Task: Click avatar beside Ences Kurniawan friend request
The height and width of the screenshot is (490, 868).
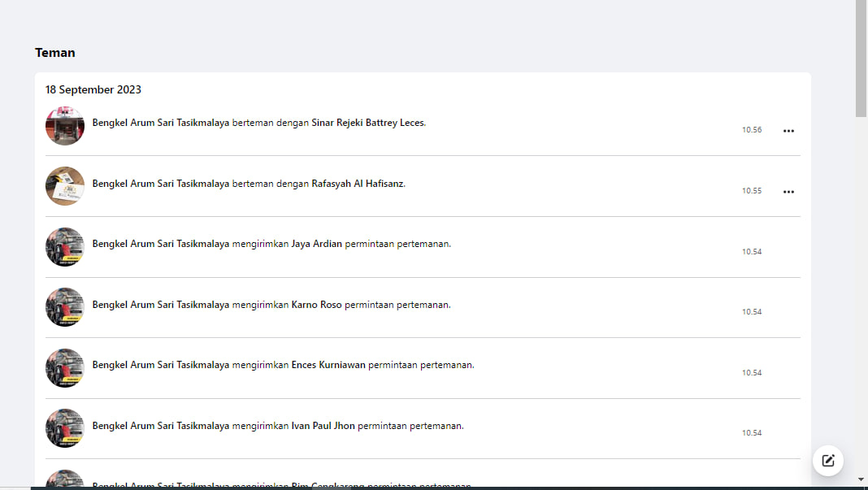Action: (65, 368)
